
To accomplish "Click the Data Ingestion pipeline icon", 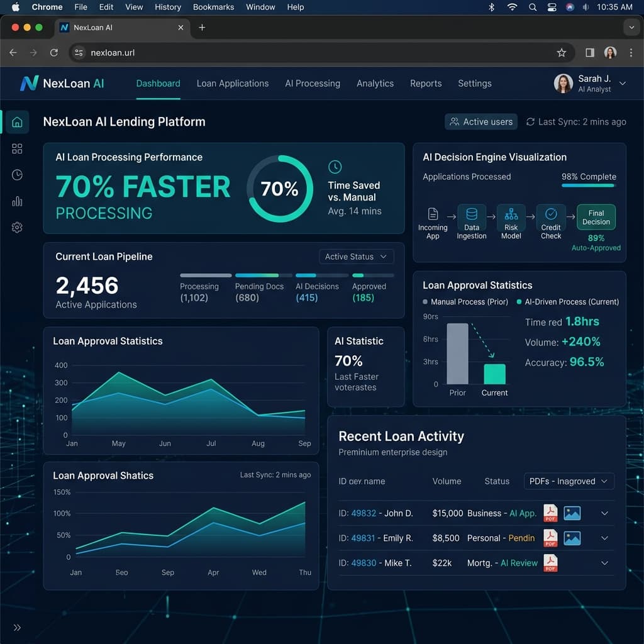I will point(472,214).
